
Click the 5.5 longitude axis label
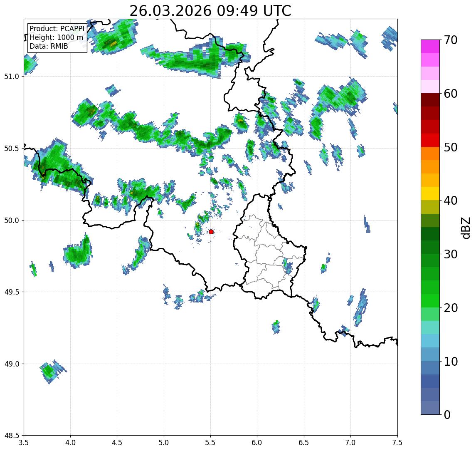point(211,442)
